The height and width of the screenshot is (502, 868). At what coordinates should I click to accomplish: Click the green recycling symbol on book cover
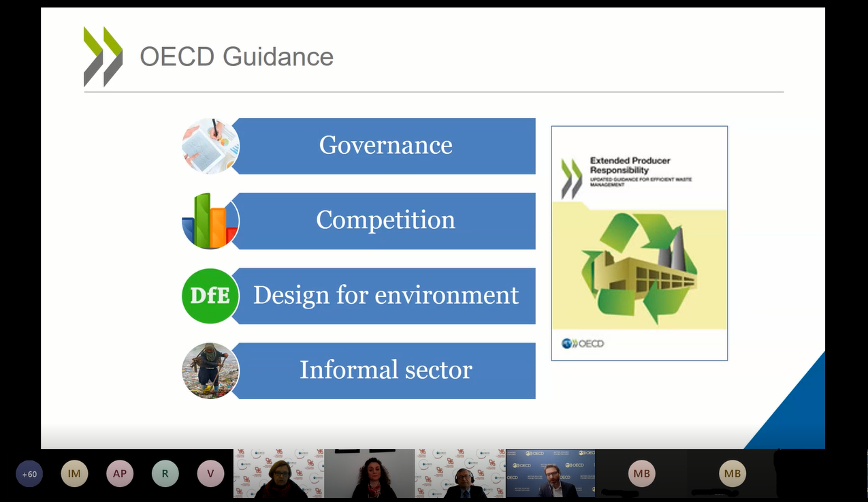639,268
